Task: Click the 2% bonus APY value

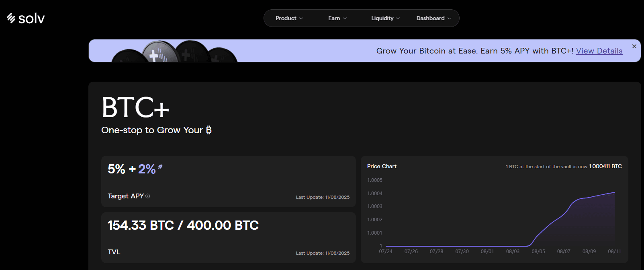Action: tap(147, 169)
